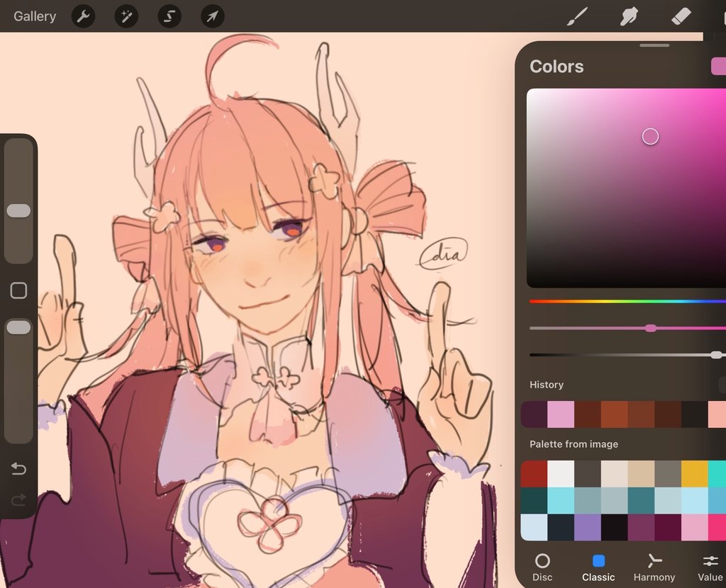Pick hot pink palette swatch in third row
This screenshot has height=588, width=726.
point(717,527)
